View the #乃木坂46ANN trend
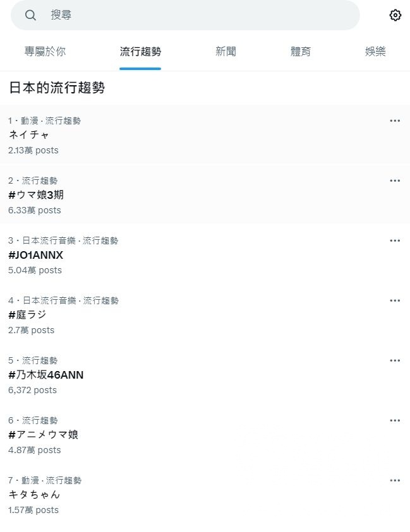Viewport: 410px width, 532px height. [44, 375]
